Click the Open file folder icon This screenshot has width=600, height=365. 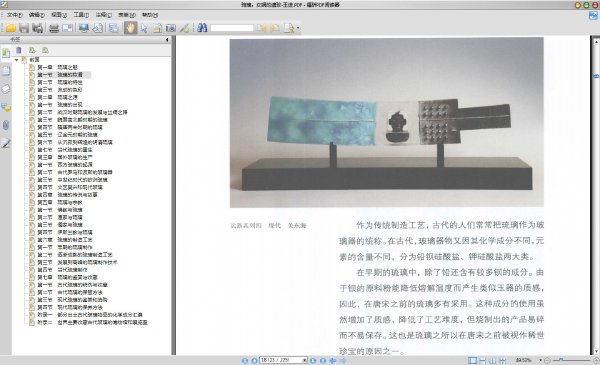click(11, 28)
